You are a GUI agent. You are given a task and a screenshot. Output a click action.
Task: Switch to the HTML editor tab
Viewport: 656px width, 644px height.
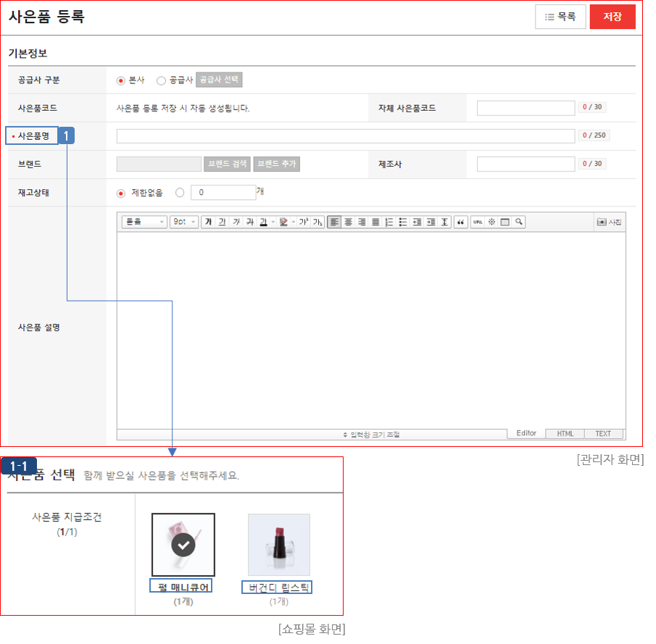click(x=565, y=434)
